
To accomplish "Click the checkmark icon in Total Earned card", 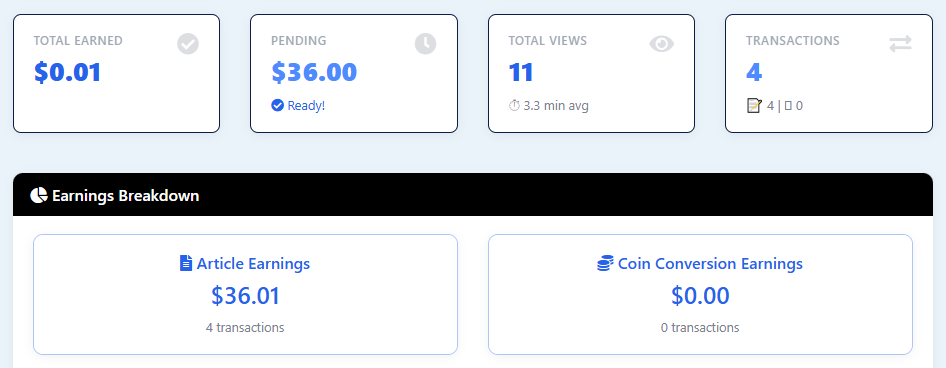I will click(188, 44).
